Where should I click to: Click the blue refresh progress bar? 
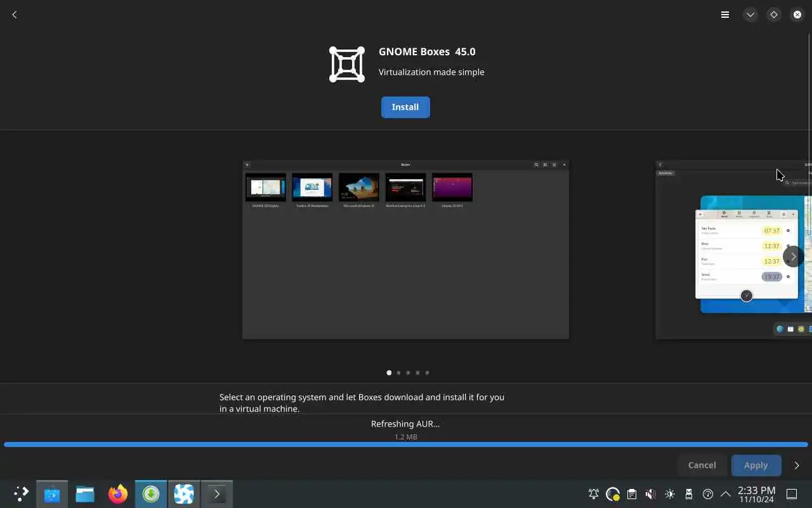[x=406, y=444]
